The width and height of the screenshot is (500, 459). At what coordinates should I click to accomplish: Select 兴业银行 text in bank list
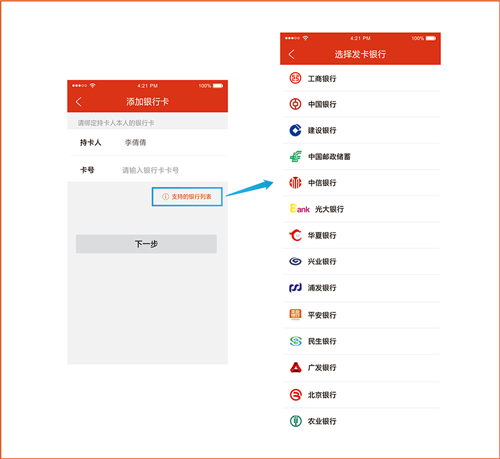tap(322, 261)
